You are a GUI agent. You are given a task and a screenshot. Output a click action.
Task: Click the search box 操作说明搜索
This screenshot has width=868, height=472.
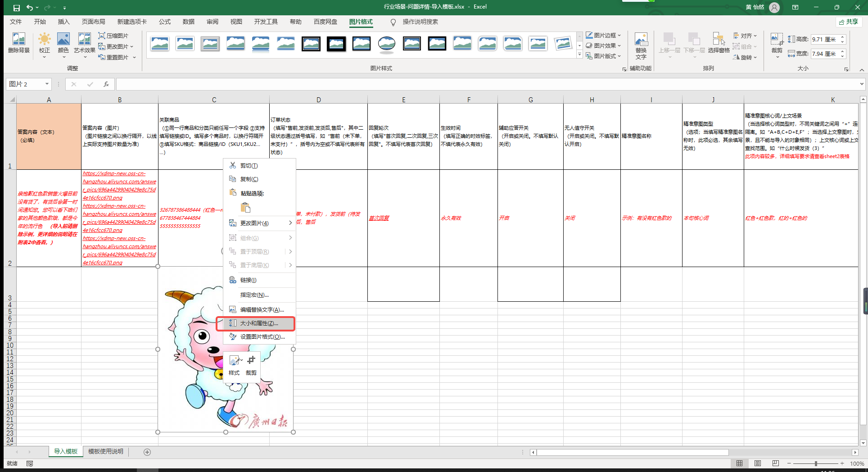point(420,22)
